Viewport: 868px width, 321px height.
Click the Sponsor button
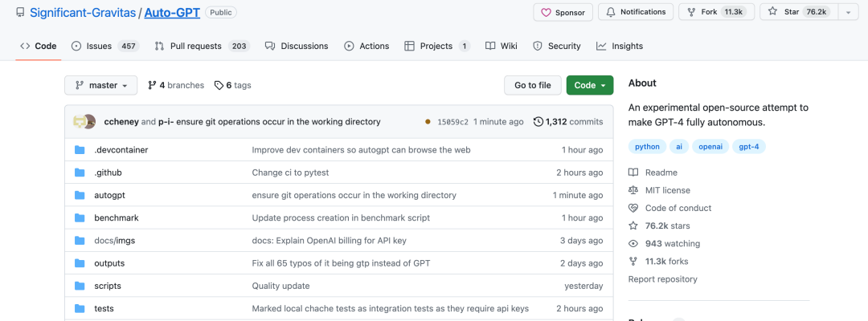(x=563, y=12)
